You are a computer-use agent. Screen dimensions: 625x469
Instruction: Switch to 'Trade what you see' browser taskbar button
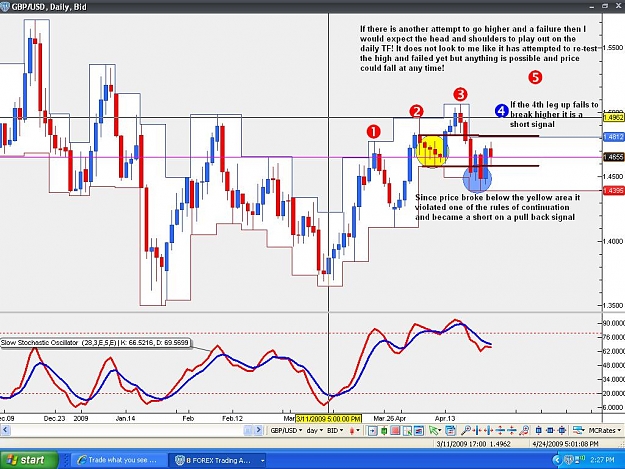[118, 460]
